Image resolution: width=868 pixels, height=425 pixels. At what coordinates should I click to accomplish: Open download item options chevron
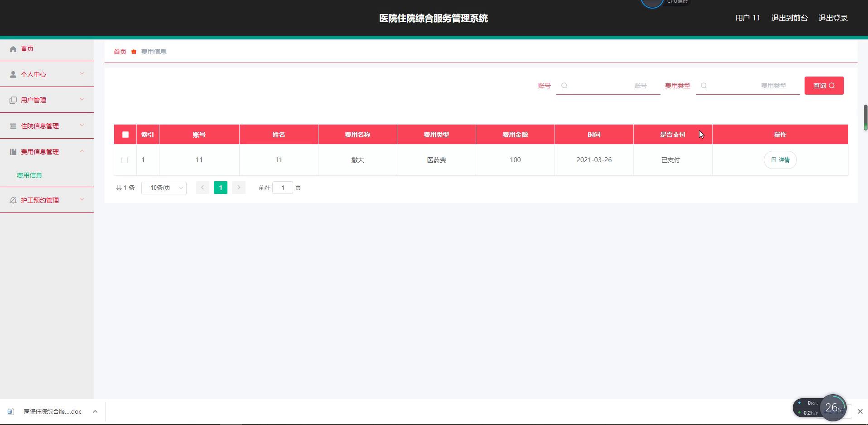coord(95,411)
